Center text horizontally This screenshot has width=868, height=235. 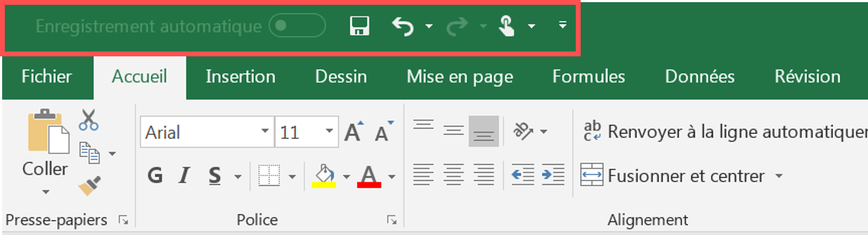pyautogui.click(x=453, y=175)
